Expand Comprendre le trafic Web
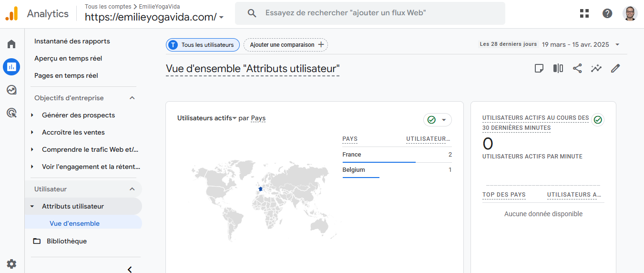This screenshot has width=644, height=273. [32, 149]
